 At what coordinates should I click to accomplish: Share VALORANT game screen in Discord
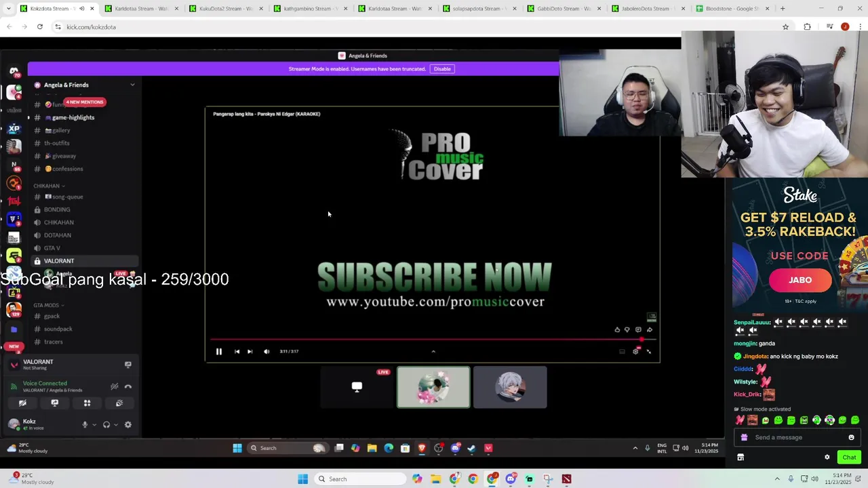(127, 364)
